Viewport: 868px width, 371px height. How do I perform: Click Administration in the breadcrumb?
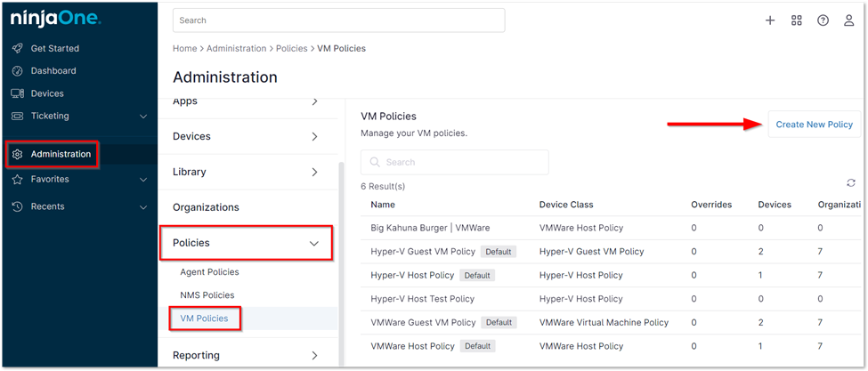tap(237, 49)
